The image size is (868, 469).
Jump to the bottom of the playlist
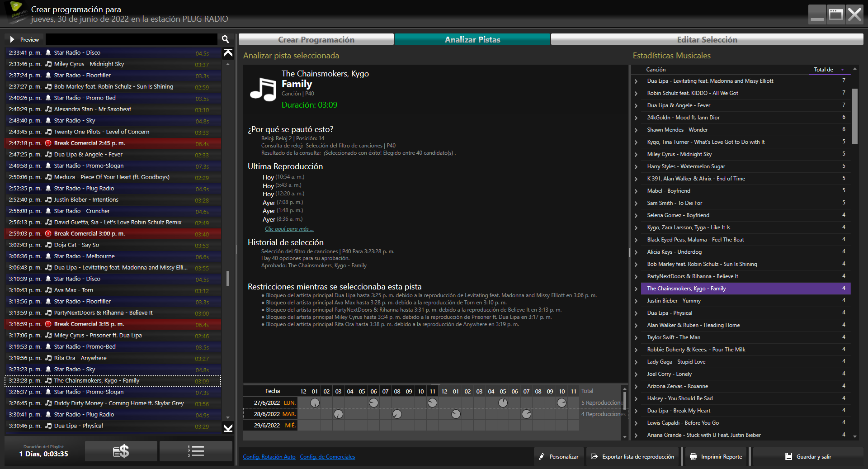pyautogui.click(x=228, y=428)
